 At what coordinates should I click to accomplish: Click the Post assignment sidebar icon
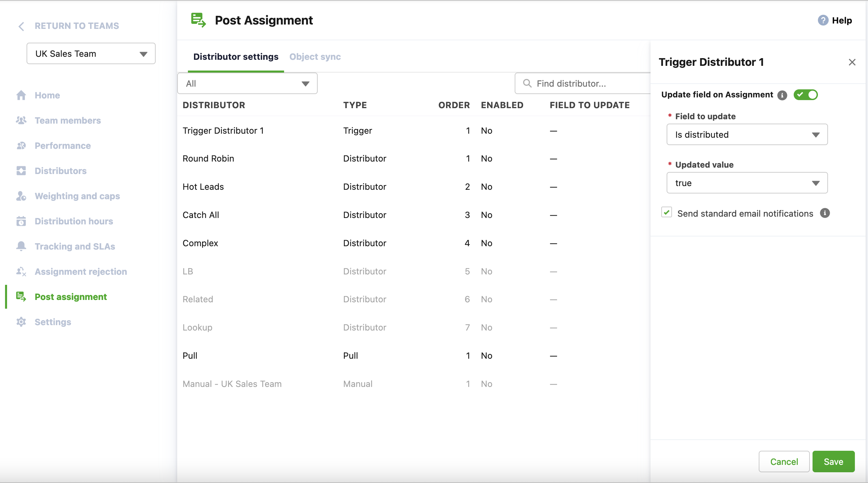coord(21,297)
